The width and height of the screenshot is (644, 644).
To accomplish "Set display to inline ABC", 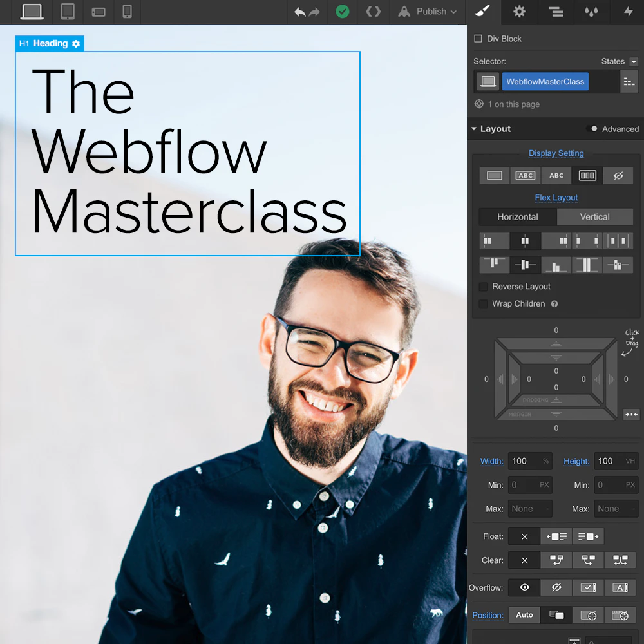I will tap(556, 175).
